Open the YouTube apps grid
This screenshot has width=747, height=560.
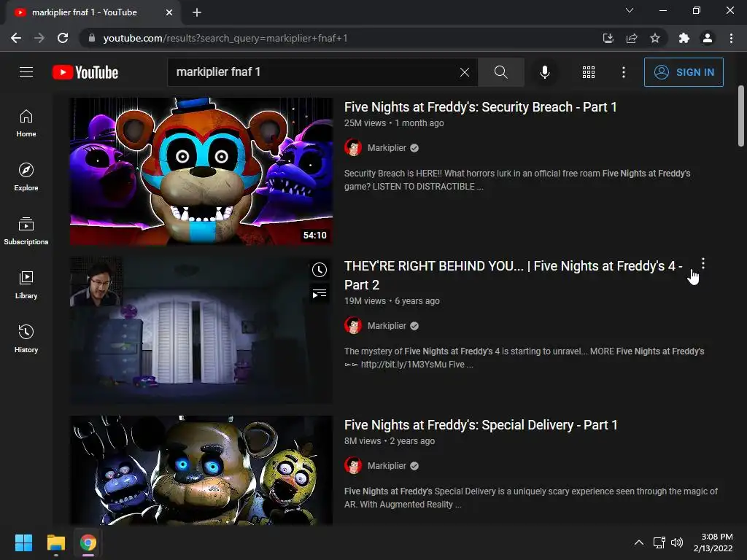589,72
